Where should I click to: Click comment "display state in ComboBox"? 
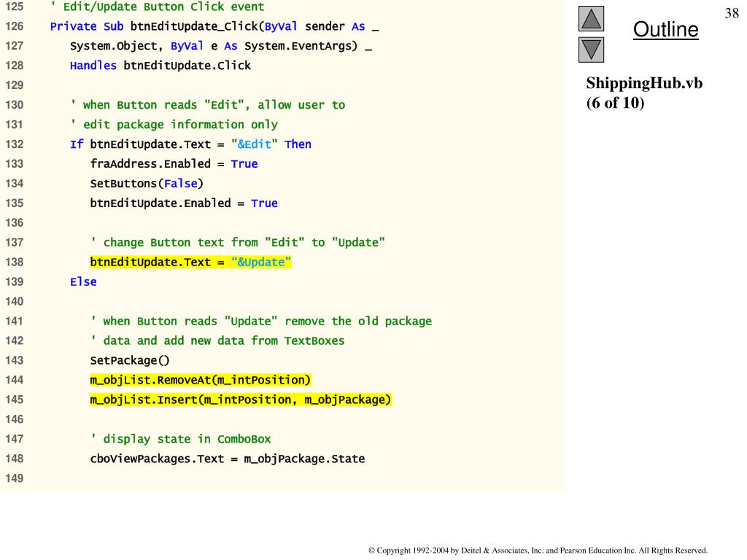[x=181, y=439]
